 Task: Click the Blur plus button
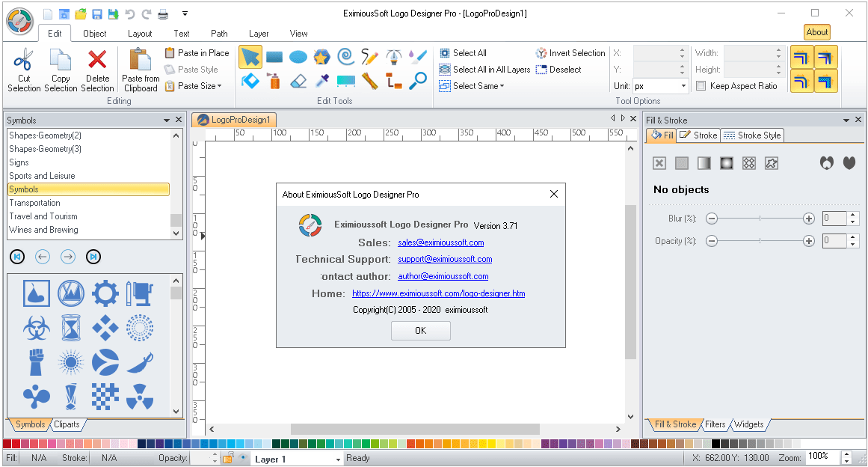809,219
